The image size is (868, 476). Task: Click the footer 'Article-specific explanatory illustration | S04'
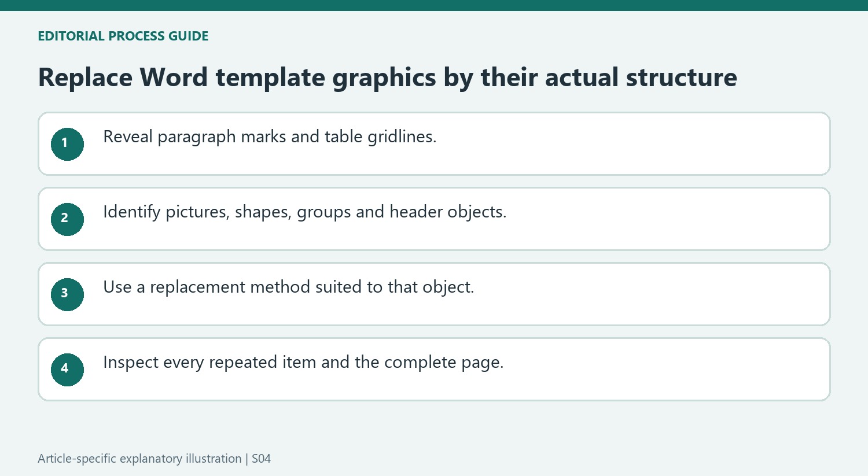click(155, 459)
